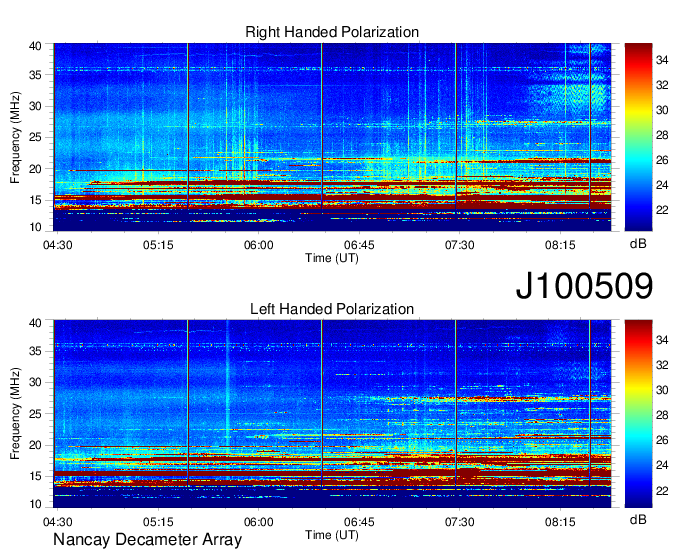Click the 07:30 tick label on bottom plot
This screenshot has height=552, width=680.
point(459,522)
